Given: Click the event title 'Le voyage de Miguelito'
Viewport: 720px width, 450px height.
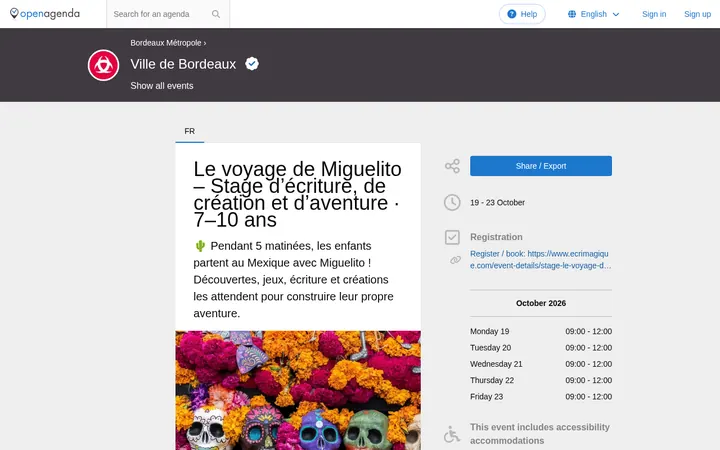Looking at the screenshot, I should (x=297, y=194).
